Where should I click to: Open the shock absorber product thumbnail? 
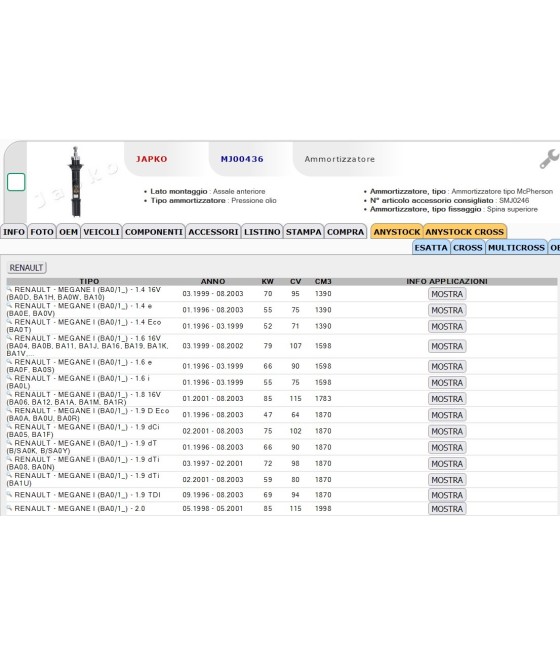(76, 182)
